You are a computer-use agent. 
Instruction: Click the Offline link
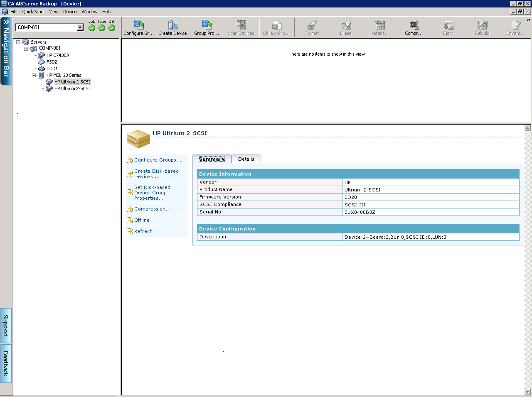[142, 220]
